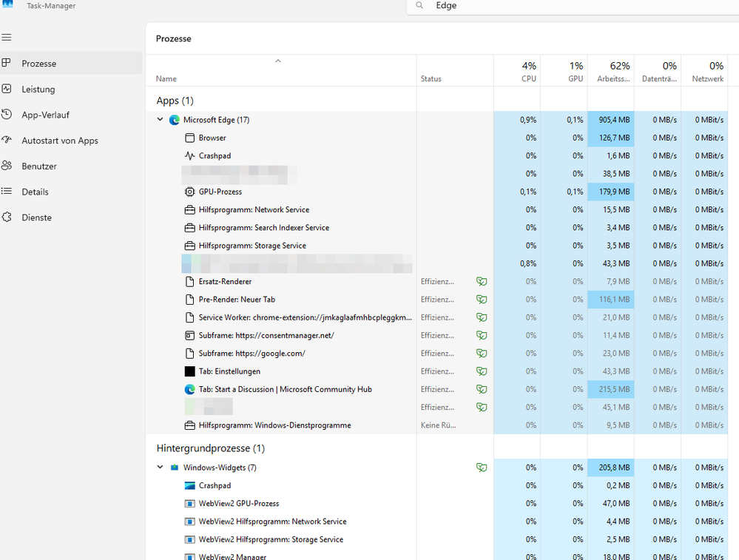Screen dimensions: 739x560
Task: Click the Microsoft Edge app icon
Action: pos(175,120)
